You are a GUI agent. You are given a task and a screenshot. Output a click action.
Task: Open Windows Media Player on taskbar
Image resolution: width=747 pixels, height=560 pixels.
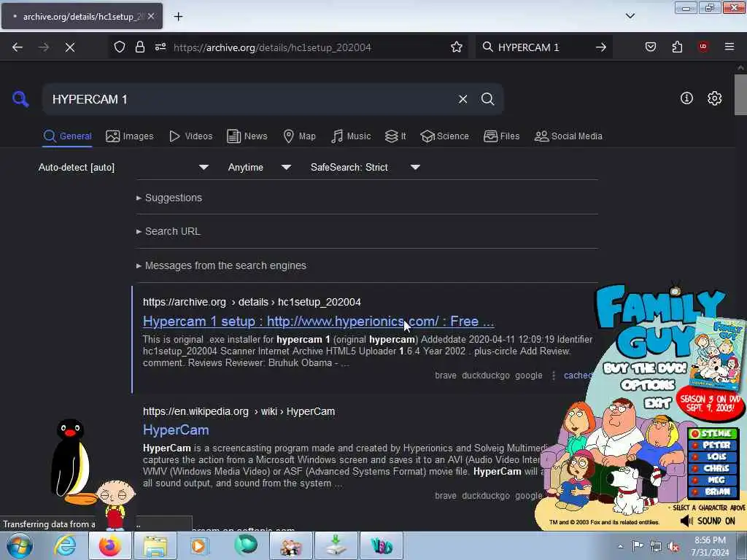click(198, 545)
